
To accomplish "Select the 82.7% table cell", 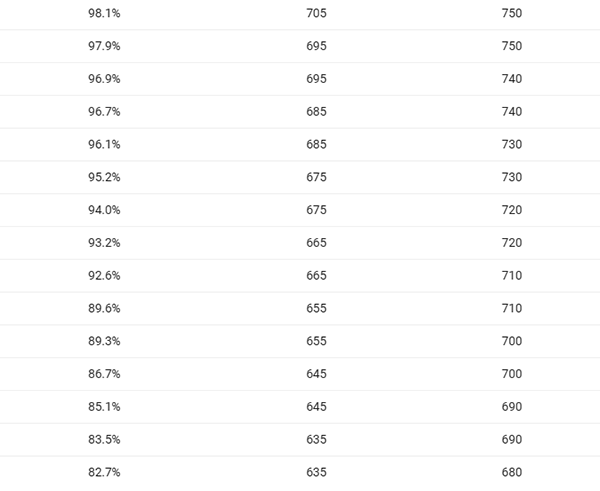I will (x=104, y=473).
